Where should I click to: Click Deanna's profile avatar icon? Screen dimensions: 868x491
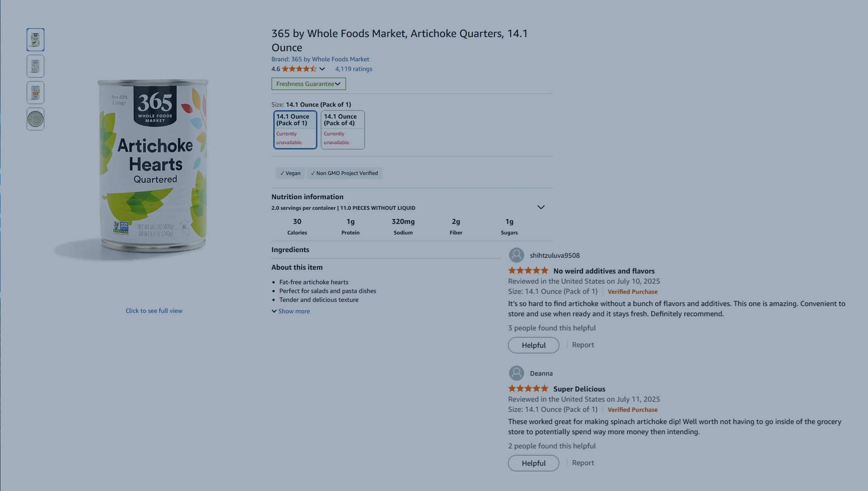coord(516,373)
